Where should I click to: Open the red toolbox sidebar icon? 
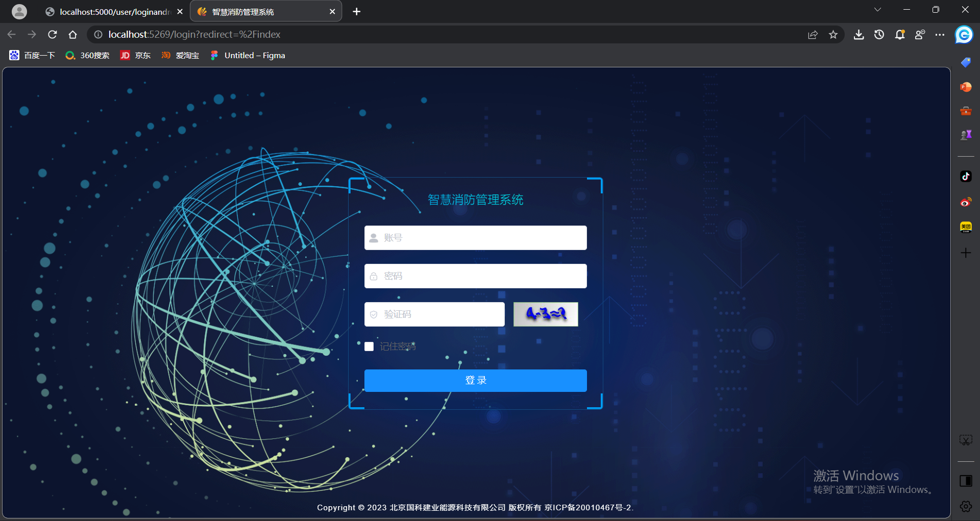click(x=966, y=111)
